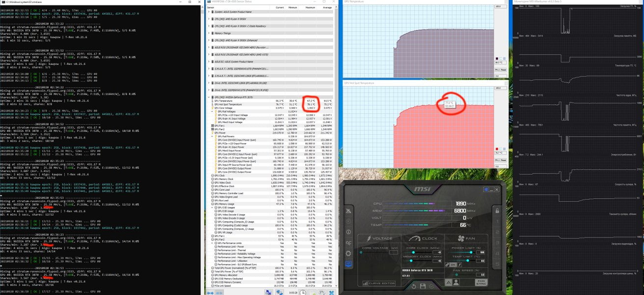644x295 pixels.
Task: Click the OC Scanner icon
Action: 349,243
